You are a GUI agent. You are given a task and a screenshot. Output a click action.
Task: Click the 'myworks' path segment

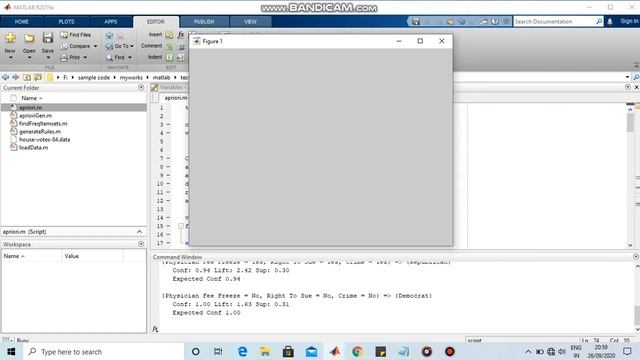[131, 78]
